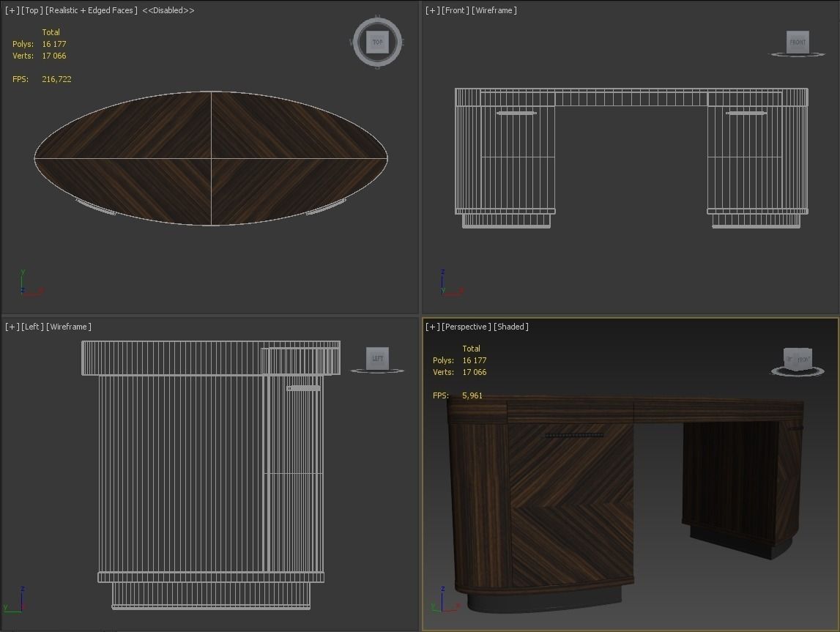Open the [Top] view label menu
The width and height of the screenshot is (840, 632).
pos(31,10)
